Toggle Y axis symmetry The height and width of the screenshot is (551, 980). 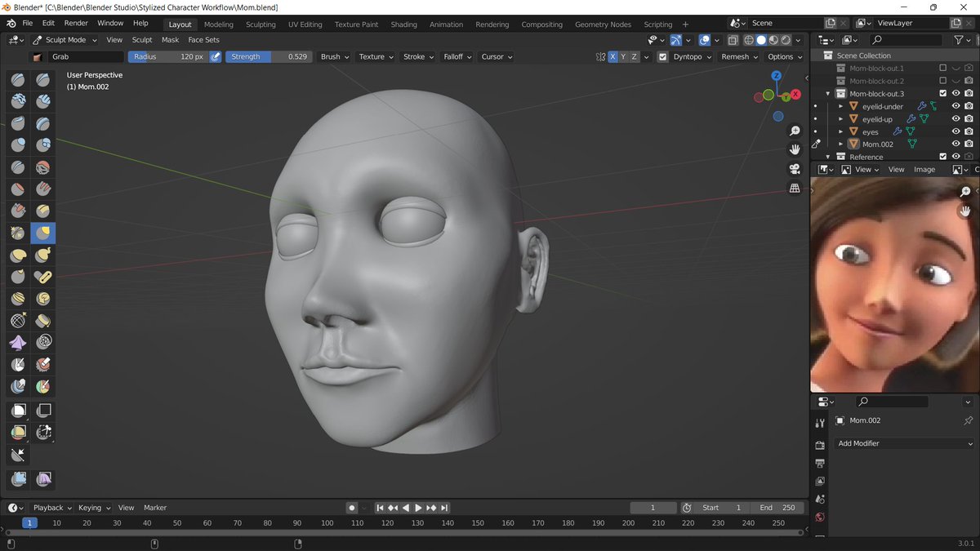coord(624,56)
